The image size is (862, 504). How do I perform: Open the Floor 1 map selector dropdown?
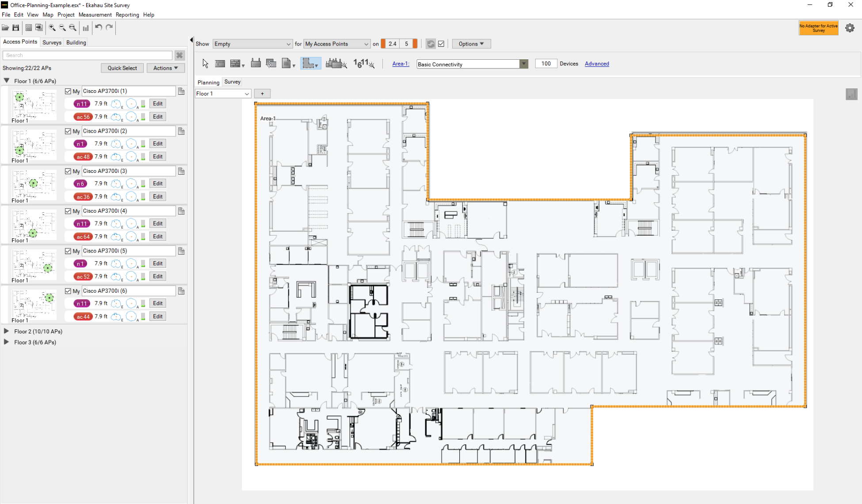pyautogui.click(x=223, y=94)
